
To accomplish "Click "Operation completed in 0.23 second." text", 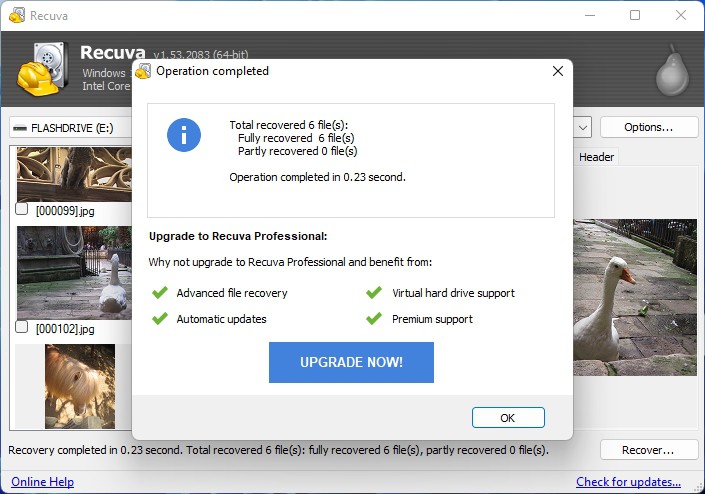I will (317, 177).
